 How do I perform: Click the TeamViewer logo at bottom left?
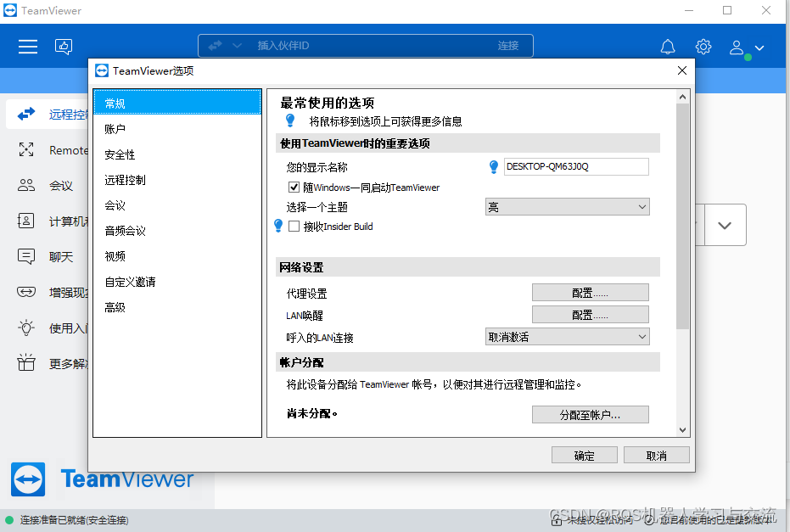click(28, 479)
